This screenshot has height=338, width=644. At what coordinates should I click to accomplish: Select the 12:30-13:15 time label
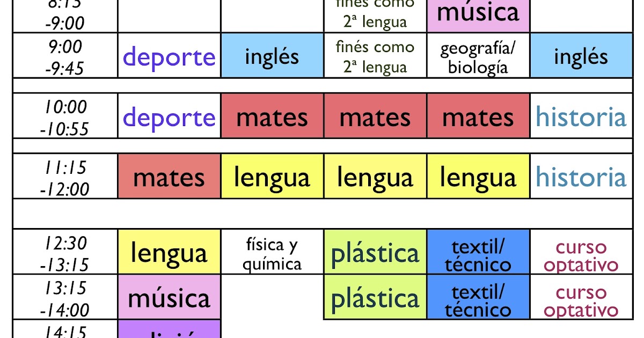[65, 252]
